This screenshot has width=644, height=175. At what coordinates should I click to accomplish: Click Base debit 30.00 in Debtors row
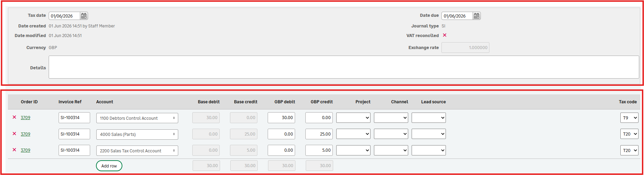click(206, 118)
